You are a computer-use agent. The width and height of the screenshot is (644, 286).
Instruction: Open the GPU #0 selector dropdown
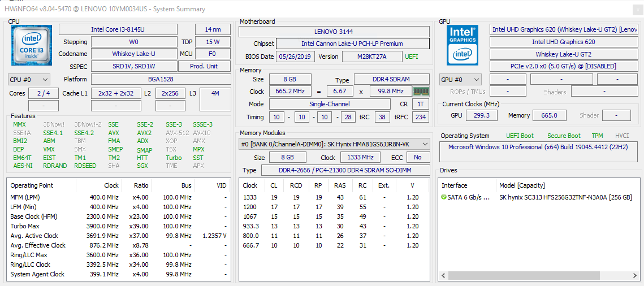[460, 80]
